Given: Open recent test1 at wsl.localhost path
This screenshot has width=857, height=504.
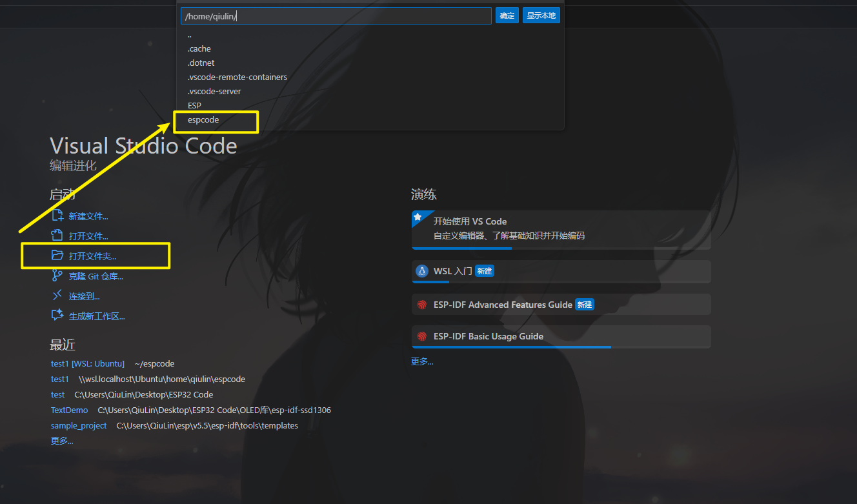Looking at the screenshot, I should 59,379.
